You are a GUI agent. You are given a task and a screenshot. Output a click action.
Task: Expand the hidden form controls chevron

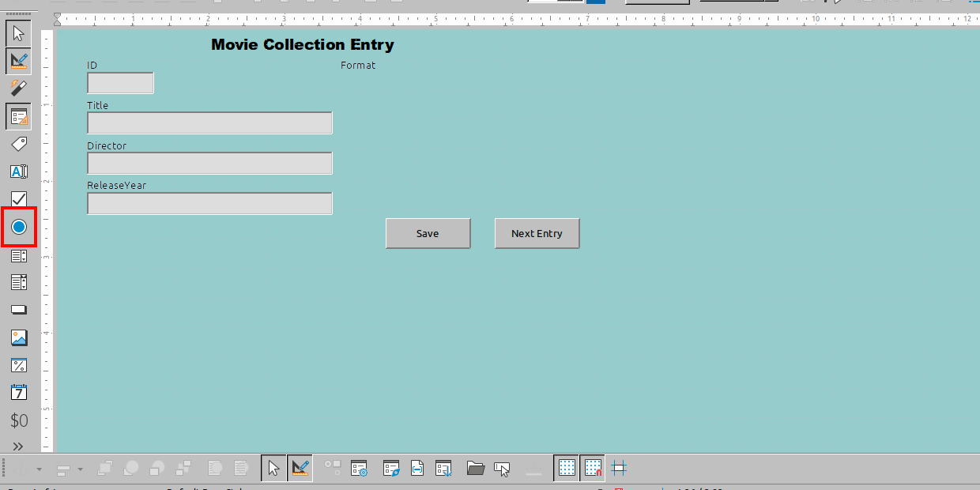(19, 447)
